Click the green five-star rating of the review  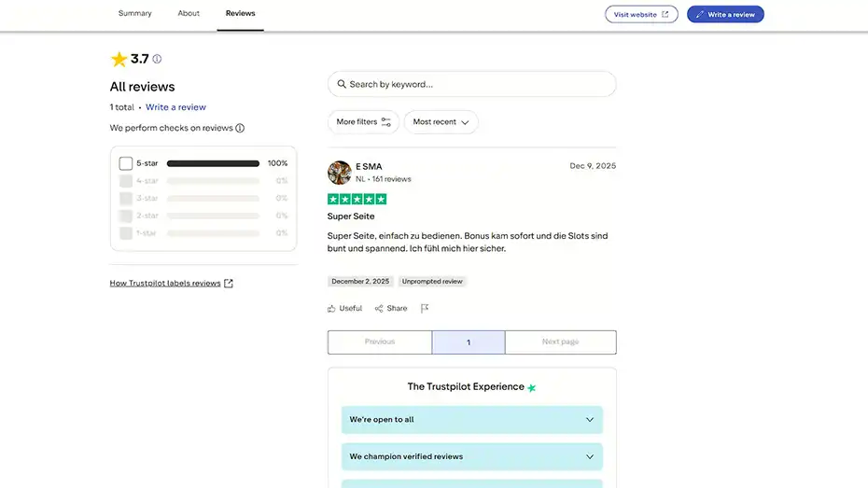(x=357, y=199)
